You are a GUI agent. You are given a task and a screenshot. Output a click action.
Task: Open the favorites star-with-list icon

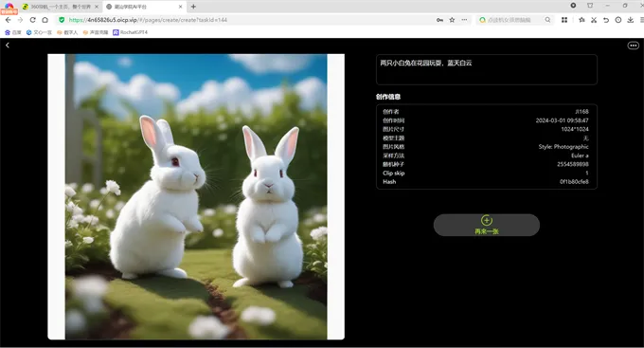pyautogui.click(x=581, y=20)
